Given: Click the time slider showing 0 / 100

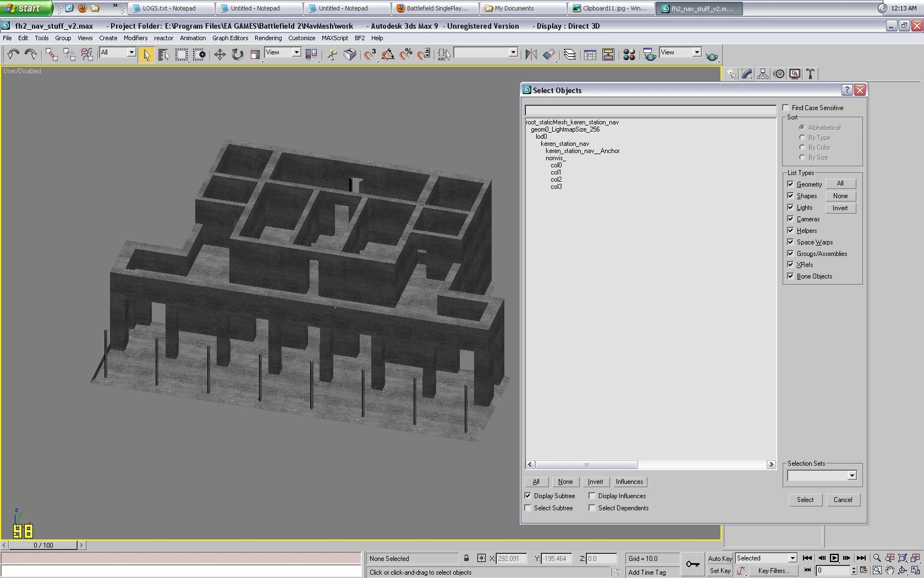Looking at the screenshot, I should pyautogui.click(x=43, y=546).
